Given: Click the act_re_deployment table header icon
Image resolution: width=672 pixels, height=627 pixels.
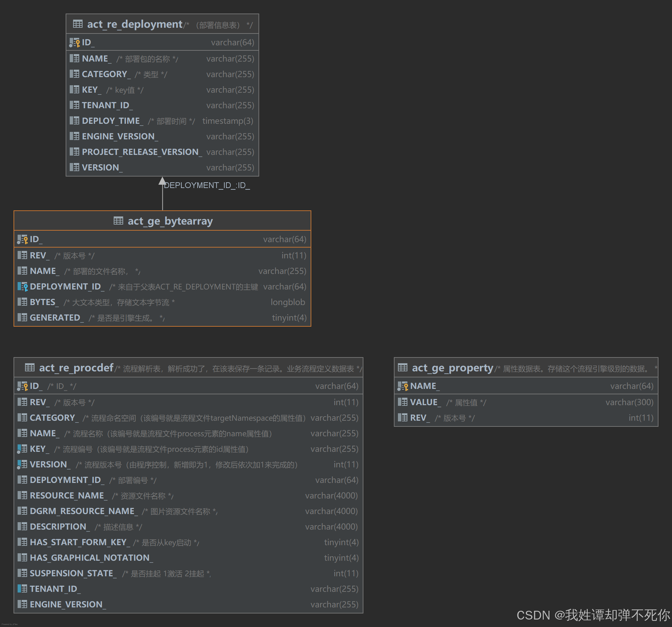Looking at the screenshot, I should pos(77,24).
